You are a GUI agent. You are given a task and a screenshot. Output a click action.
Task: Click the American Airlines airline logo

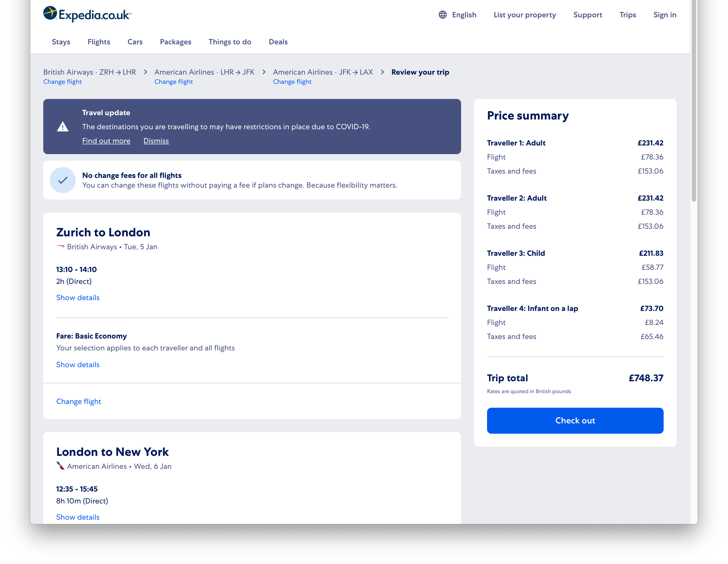(x=60, y=466)
